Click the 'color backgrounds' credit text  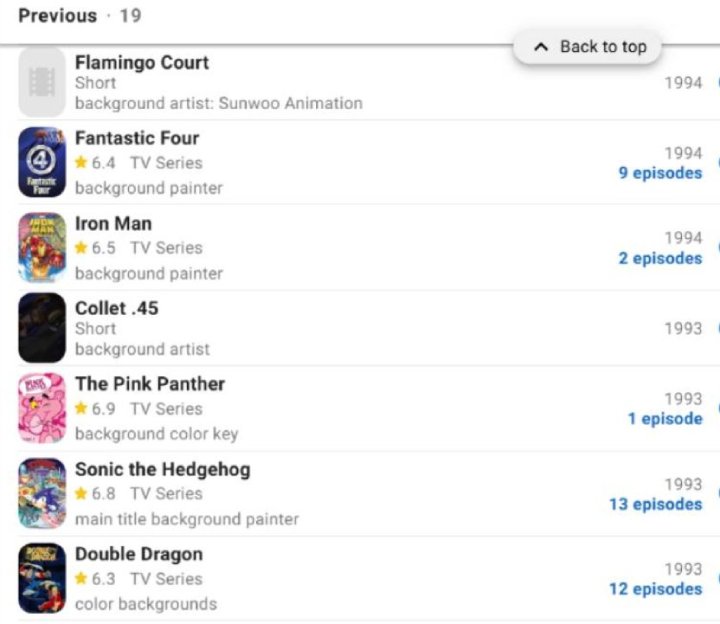pyautogui.click(x=146, y=604)
